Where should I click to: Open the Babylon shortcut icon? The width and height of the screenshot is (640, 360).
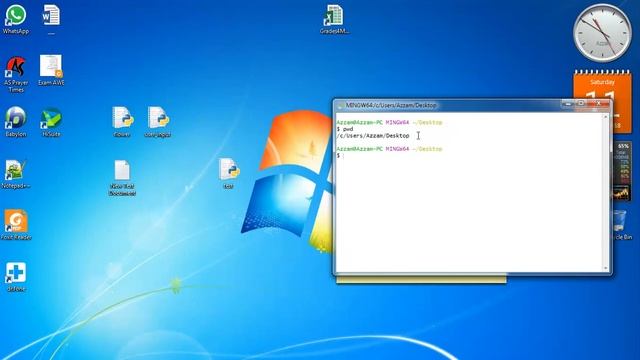pyautogui.click(x=16, y=122)
